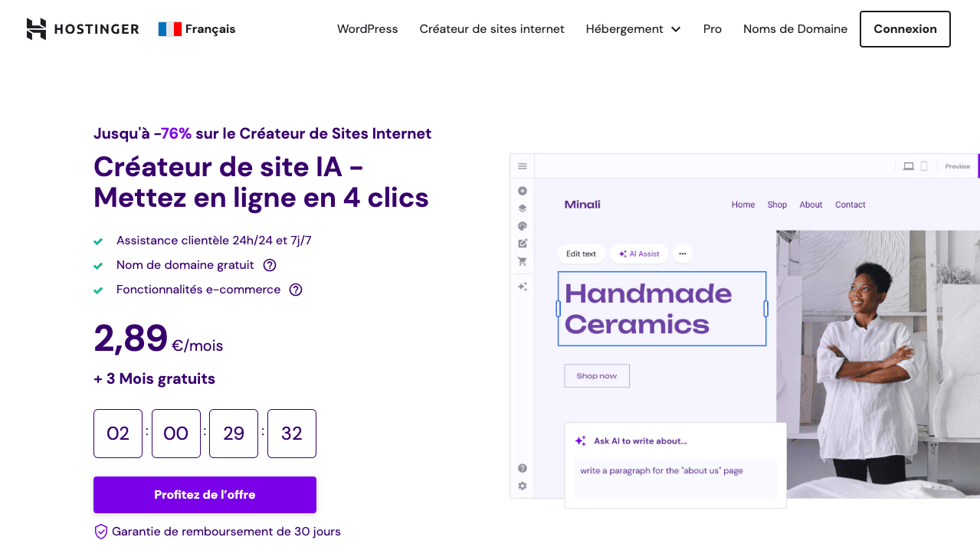This screenshot has width=980, height=560.
Task: Click the sparkle icon beside Ask AI
Action: 581,441
